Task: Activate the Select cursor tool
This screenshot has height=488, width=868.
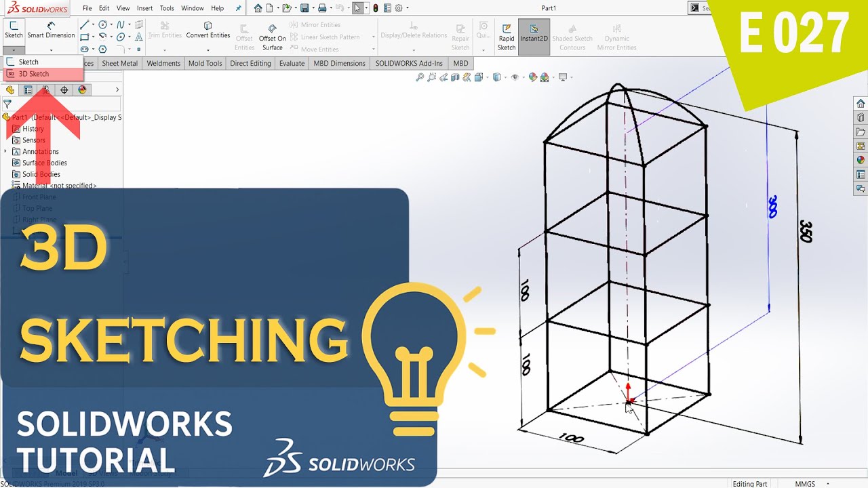Action: (x=357, y=8)
